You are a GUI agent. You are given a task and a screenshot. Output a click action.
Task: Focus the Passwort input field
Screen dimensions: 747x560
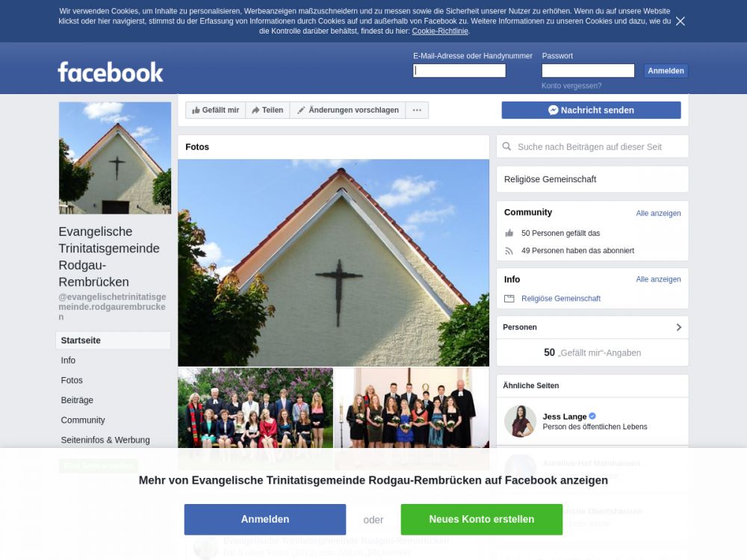(588, 70)
